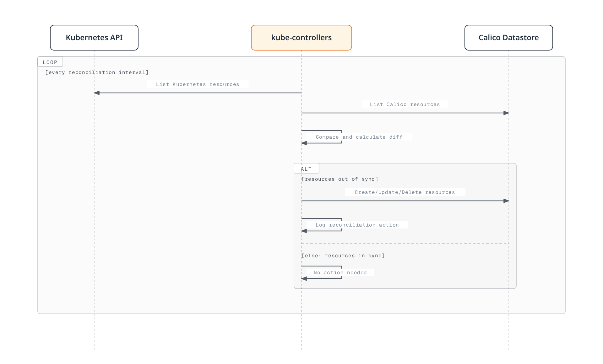This screenshot has width=603, height=364.
Task: Click self-call arrowhead of Log reconciliation action
Action: (x=304, y=231)
